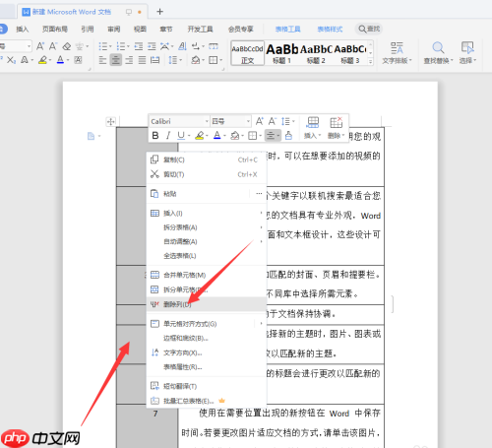Open more paste options (three dots)
Viewport: 492px width, 448px height.
[259, 194]
